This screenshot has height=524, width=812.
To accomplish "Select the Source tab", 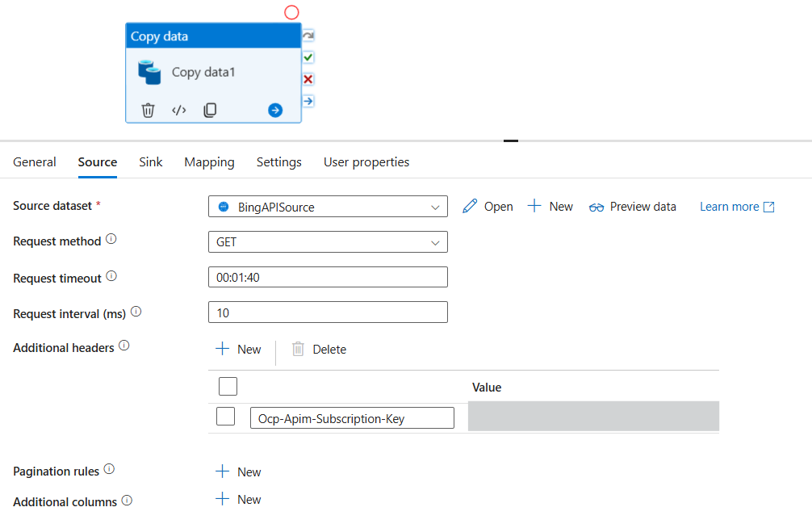I will 98,162.
